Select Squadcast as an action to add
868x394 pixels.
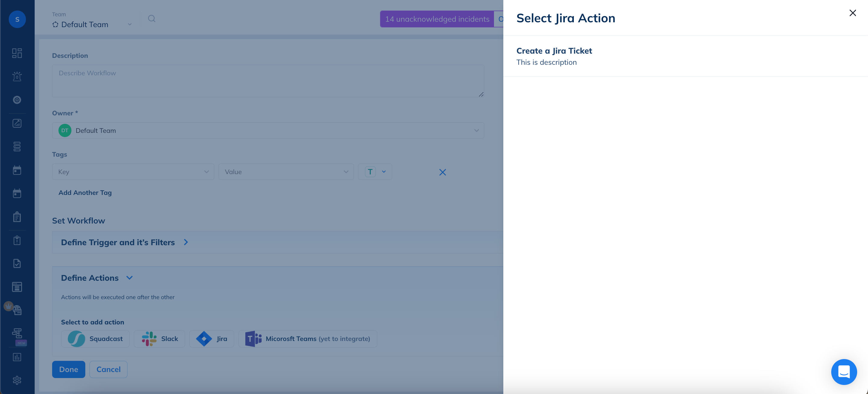click(95, 339)
